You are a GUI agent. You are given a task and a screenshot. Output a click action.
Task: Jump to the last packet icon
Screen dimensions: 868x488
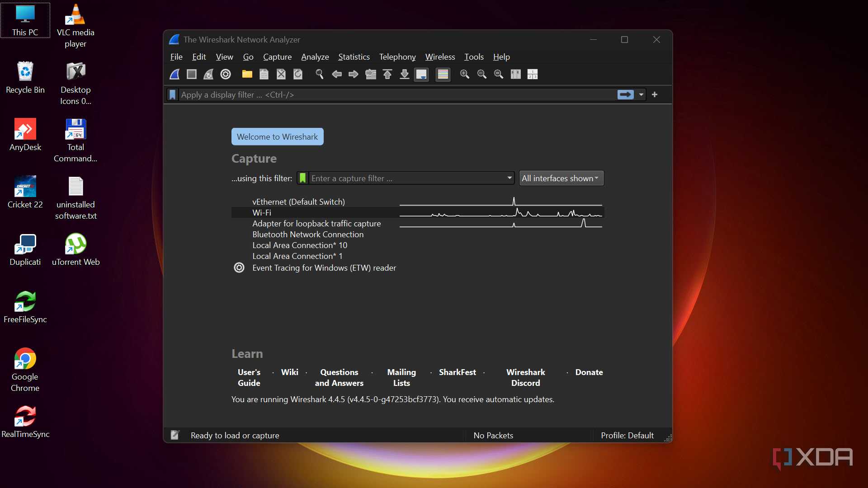pyautogui.click(x=405, y=74)
